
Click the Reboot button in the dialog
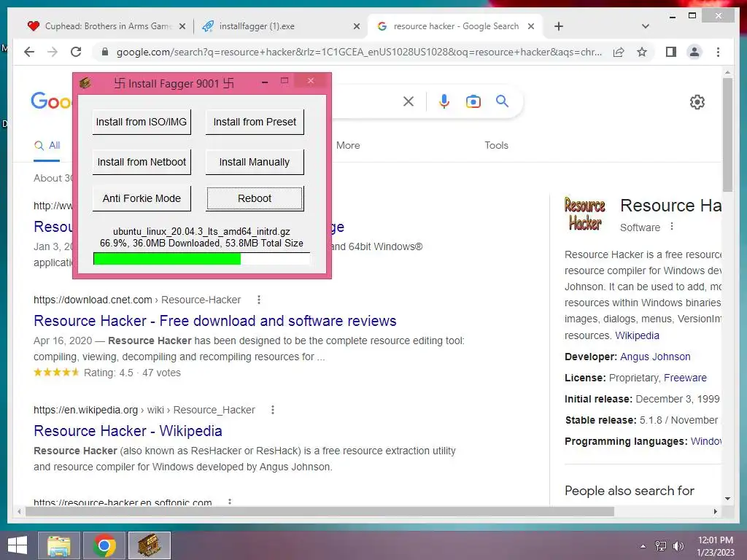click(255, 198)
